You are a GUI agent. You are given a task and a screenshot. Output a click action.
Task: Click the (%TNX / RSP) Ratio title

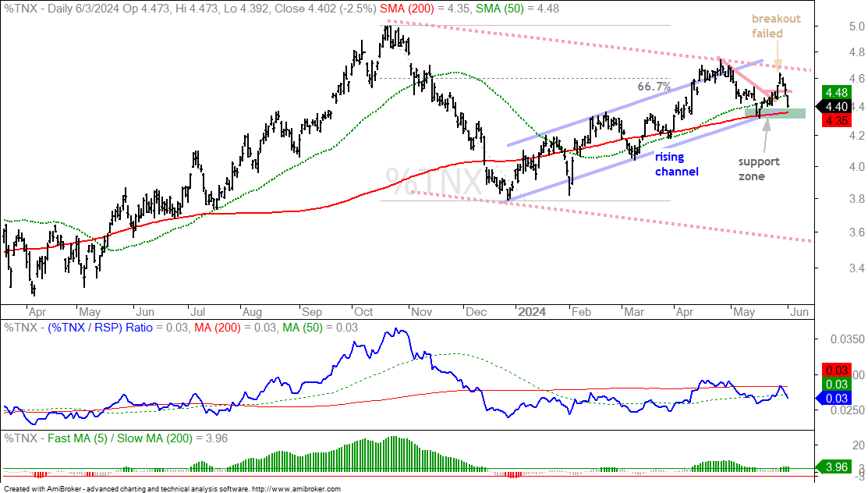click(x=100, y=328)
